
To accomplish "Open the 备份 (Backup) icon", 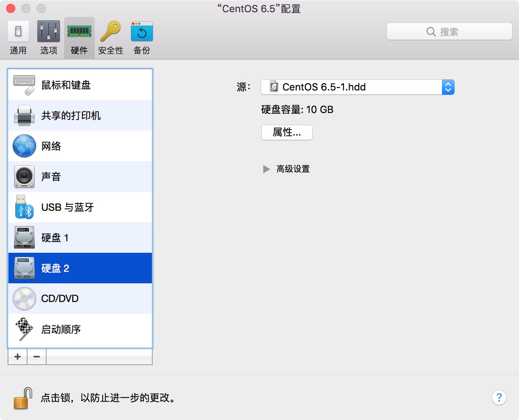I will [x=142, y=31].
